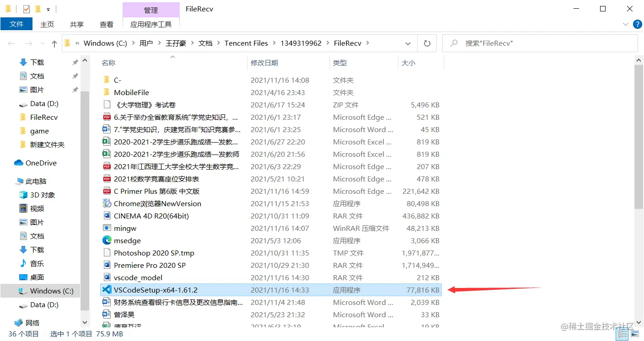
Task: Select the PDF icon of 6.关于举办全省教育系统 file
Action: pos(107,117)
